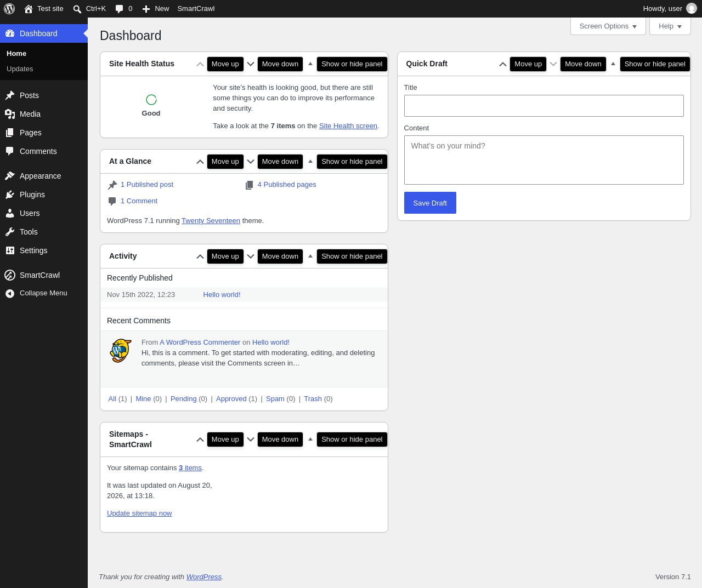Open the Site Health screen link
Viewport: 702px width, 588px height.
pyautogui.click(x=348, y=126)
